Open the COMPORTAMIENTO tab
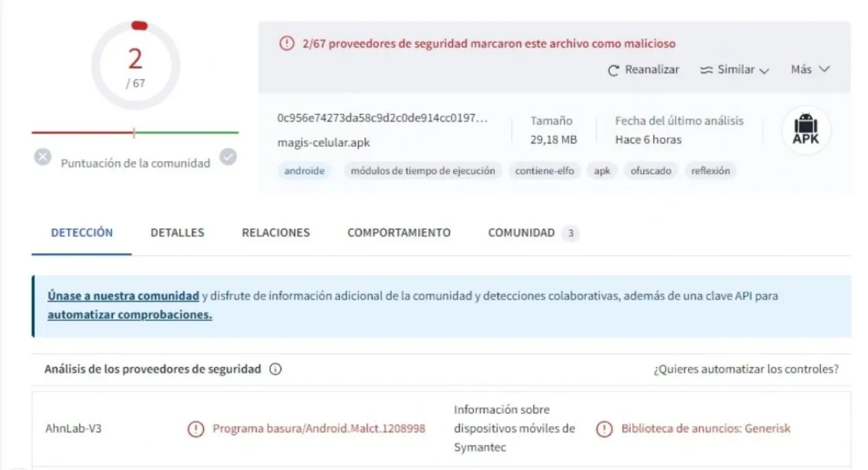868x470 pixels. click(x=399, y=233)
